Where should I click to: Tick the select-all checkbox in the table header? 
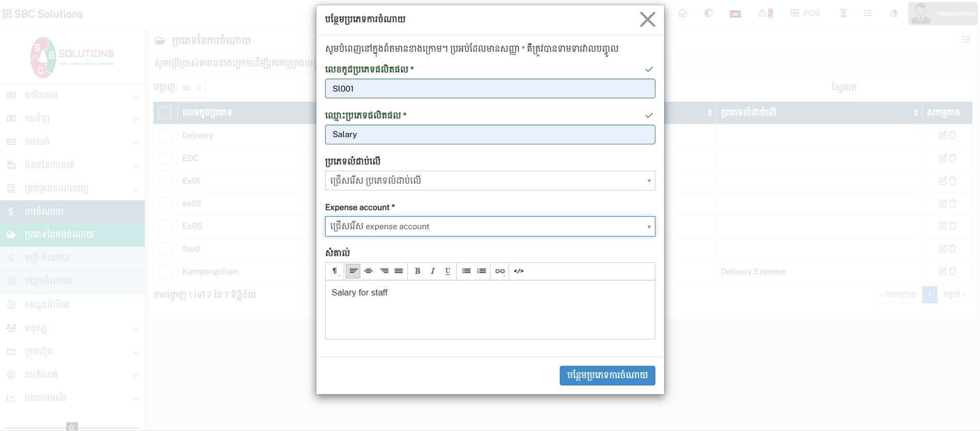point(165,113)
